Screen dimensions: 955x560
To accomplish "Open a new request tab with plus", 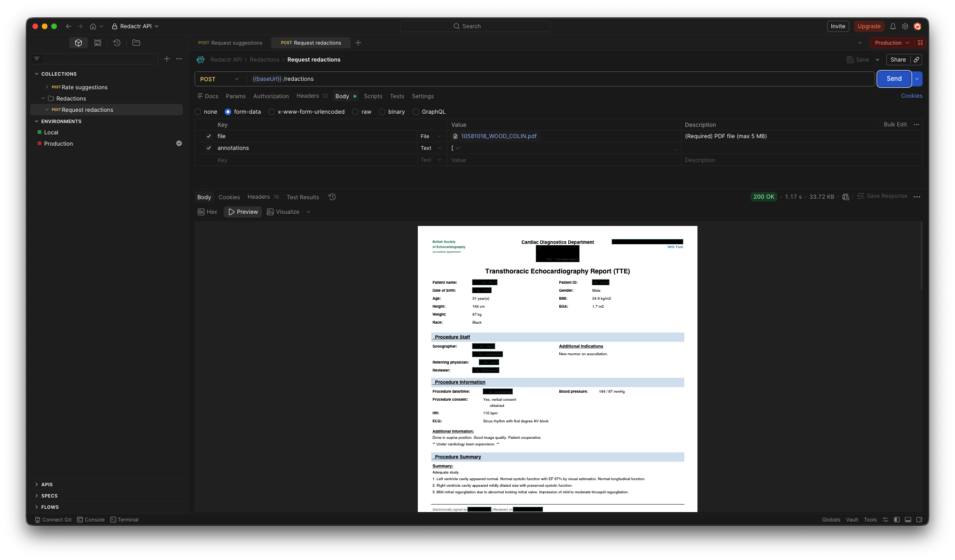I will point(358,43).
